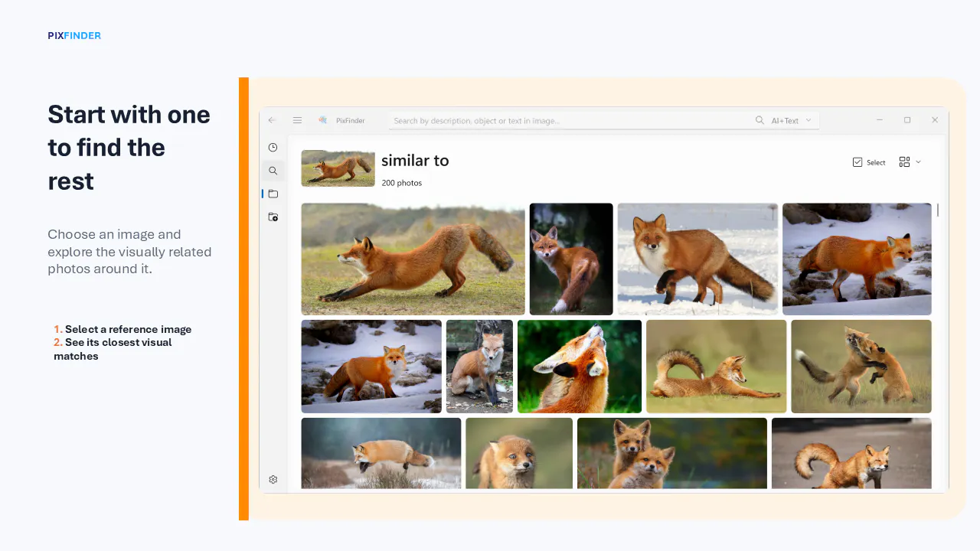Go back using the back arrow
Image resolution: width=980 pixels, height=551 pixels.
272,120
